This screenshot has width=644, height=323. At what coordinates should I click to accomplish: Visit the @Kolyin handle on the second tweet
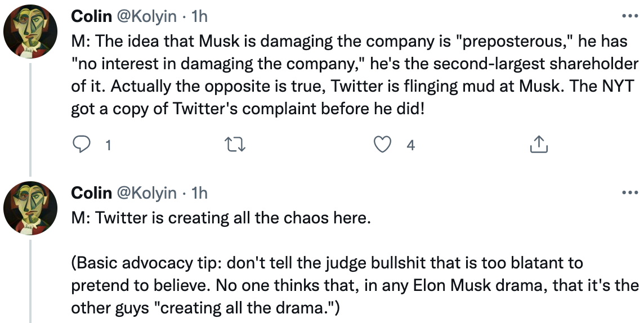[147, 193]
